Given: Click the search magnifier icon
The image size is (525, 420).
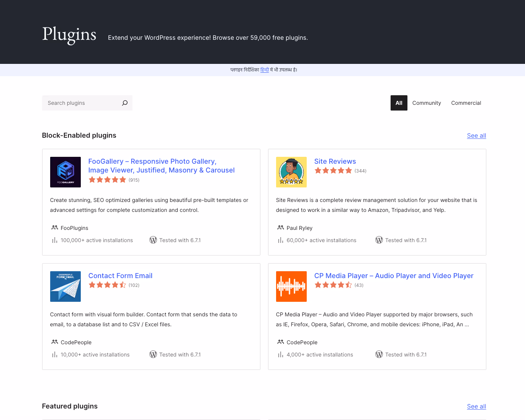Looking at the screenshot, I should point(125,103).
